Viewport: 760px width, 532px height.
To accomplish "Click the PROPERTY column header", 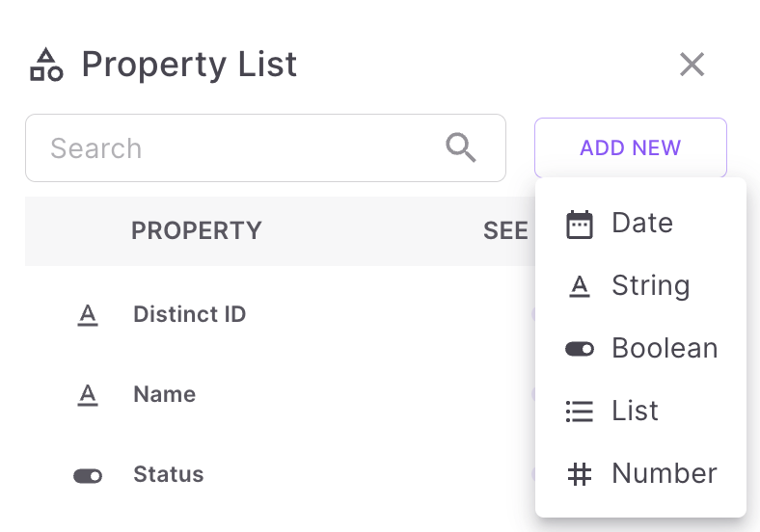I will coord(197,231).
